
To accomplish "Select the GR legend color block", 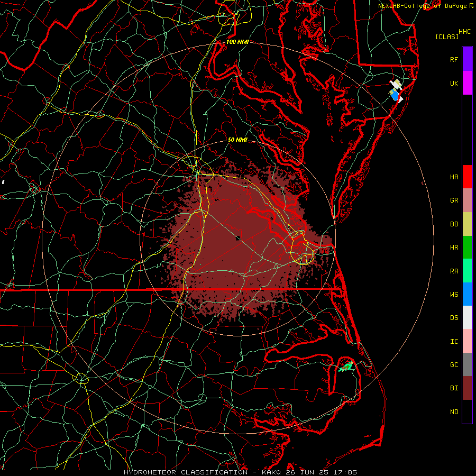I will pyautogui.click(x=467, y=200).
